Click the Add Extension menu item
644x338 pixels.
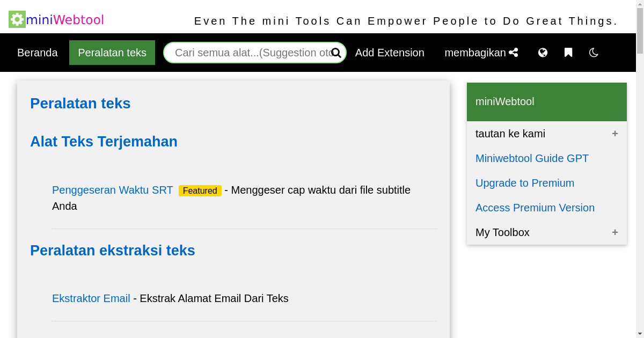(390, 53)
